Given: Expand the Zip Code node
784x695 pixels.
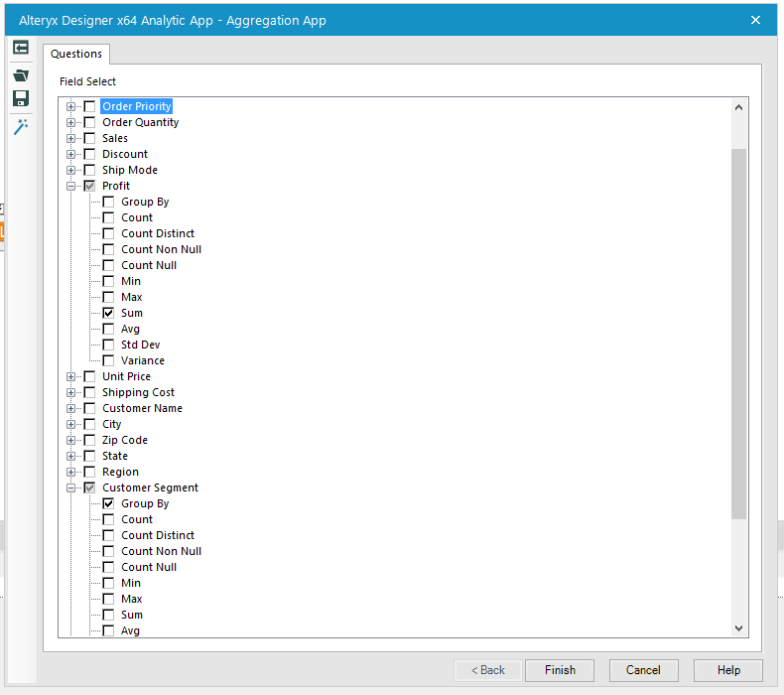Looking at the screenshot, I should click(71, 440).
